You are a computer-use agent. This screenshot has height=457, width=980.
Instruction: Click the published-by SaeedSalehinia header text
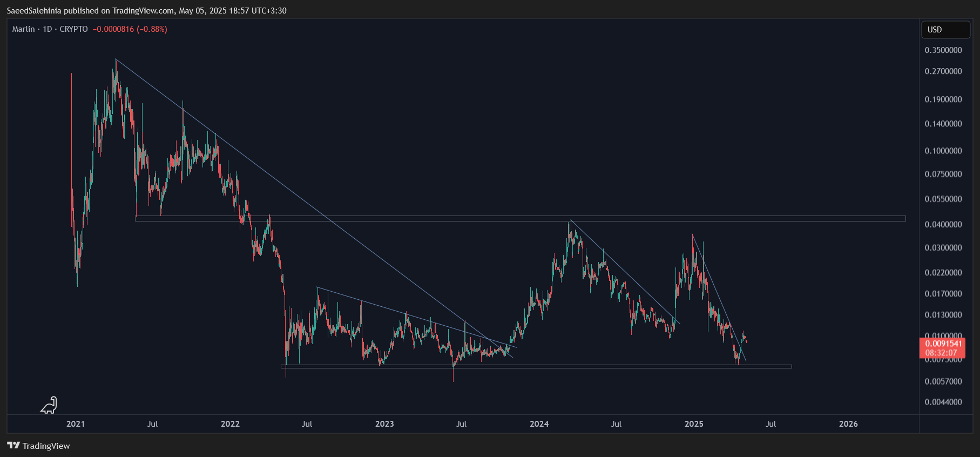[x=146, y=11]
